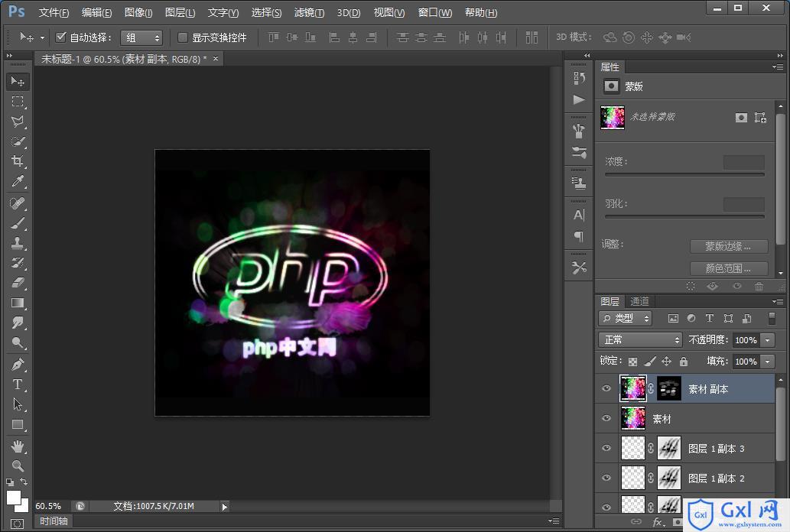
Task: Open the History panel icon
Action: click(579, 78)
